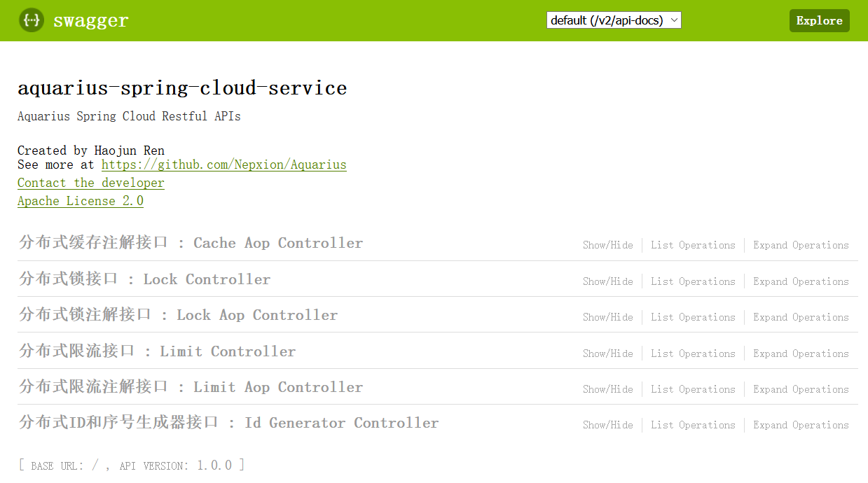Screen dimensions: 868x483
Task: Open the default api-docs dropdown
Action: coord(614,20)
